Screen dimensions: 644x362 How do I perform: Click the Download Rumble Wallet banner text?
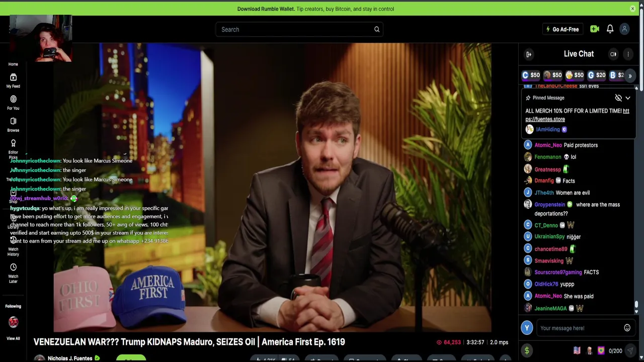[315, 9]
